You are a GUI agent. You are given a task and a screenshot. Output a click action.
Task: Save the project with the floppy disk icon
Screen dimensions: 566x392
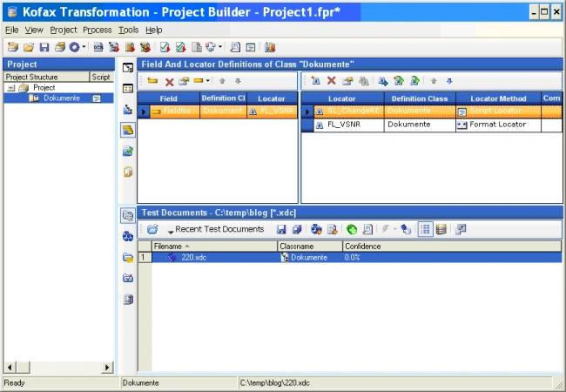[x=44, y=47]
